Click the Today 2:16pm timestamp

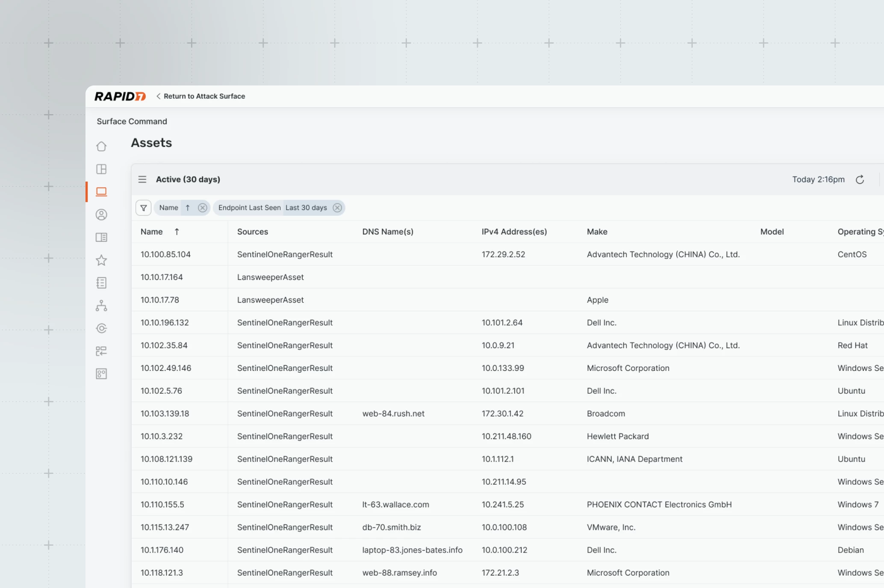coord(818,179)
